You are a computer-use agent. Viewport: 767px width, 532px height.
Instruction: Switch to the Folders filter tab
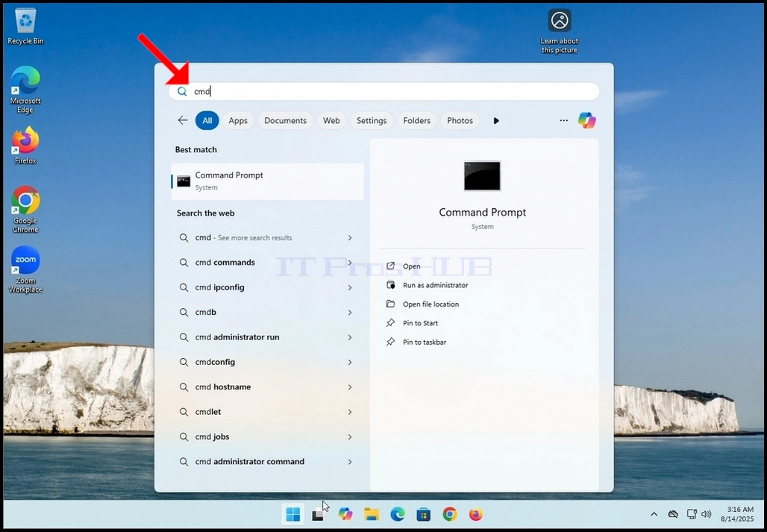click(417, 120)
